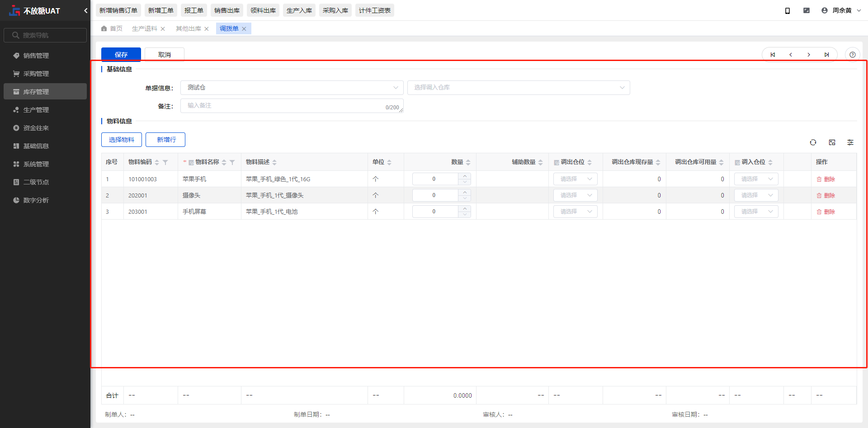Click the dashboard monitor icon in header
Screen dimensions: 868x428
[807, 10]
